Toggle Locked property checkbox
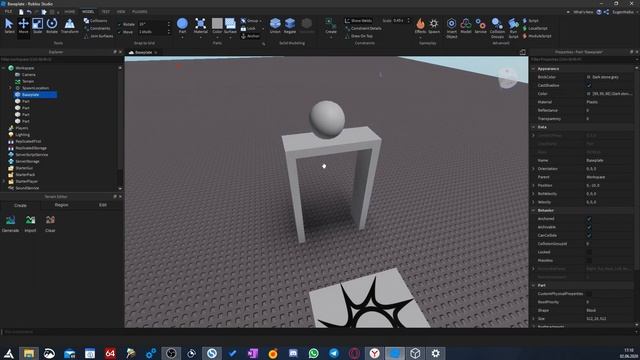640x360 pixels. (x=589, y=252)
